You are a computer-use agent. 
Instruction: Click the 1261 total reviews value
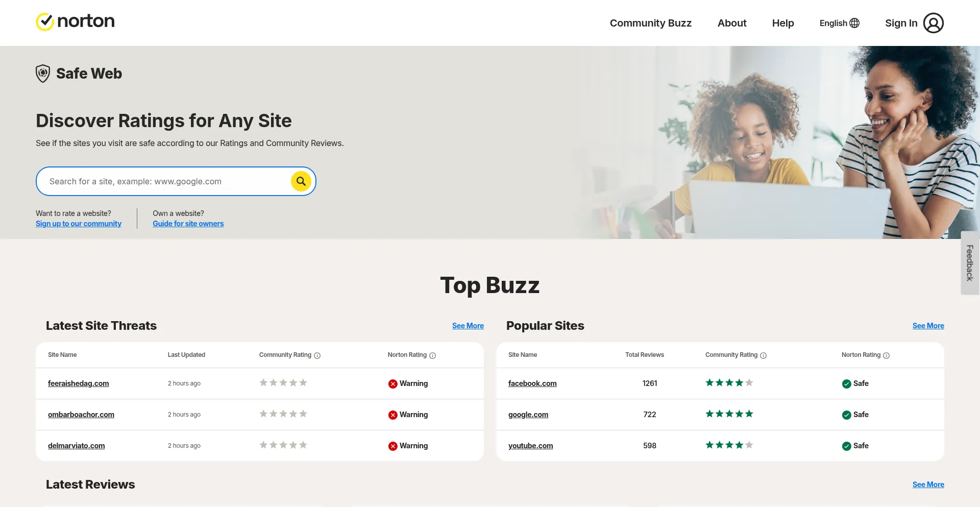650,383
